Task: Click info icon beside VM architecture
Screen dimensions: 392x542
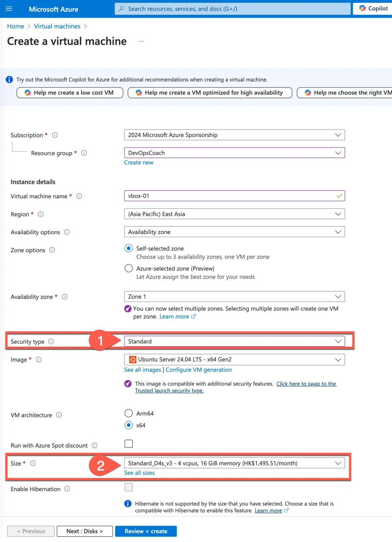Action: [59, 415]
